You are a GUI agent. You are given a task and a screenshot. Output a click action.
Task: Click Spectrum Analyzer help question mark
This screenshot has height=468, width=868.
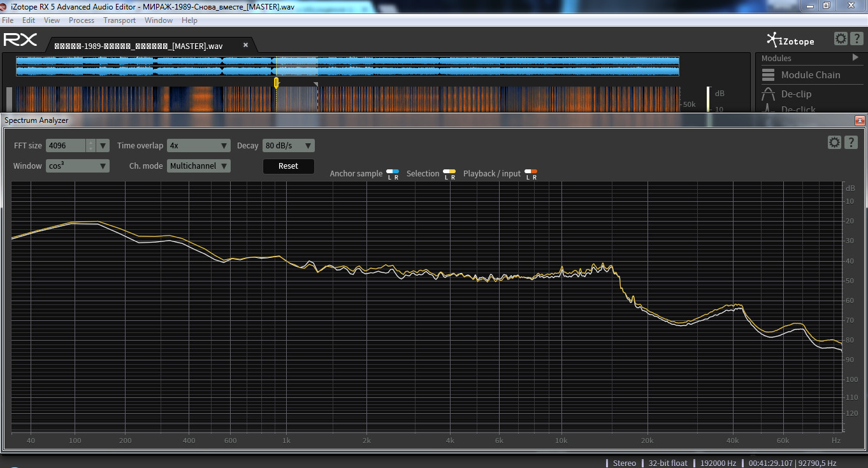click(851, 143)
